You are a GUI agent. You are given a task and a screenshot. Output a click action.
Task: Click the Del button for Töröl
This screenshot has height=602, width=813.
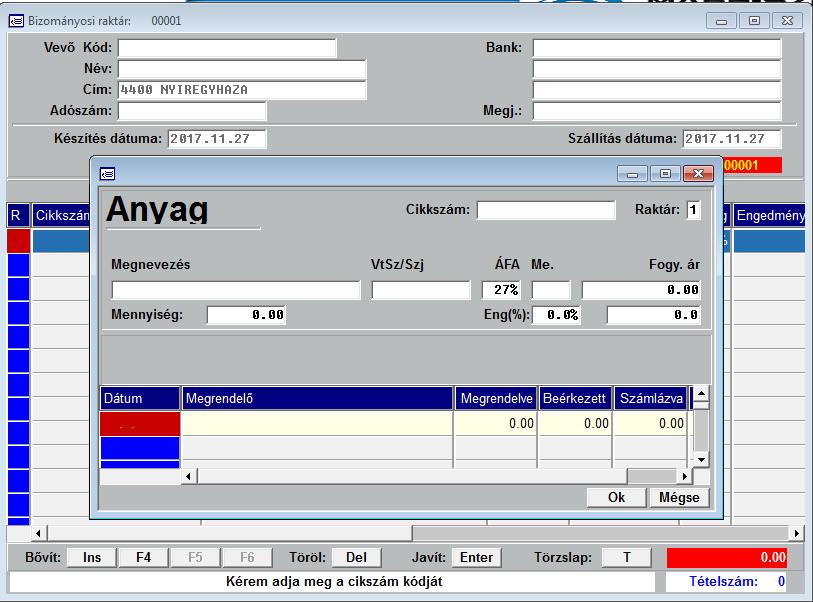tap(356, 557)
